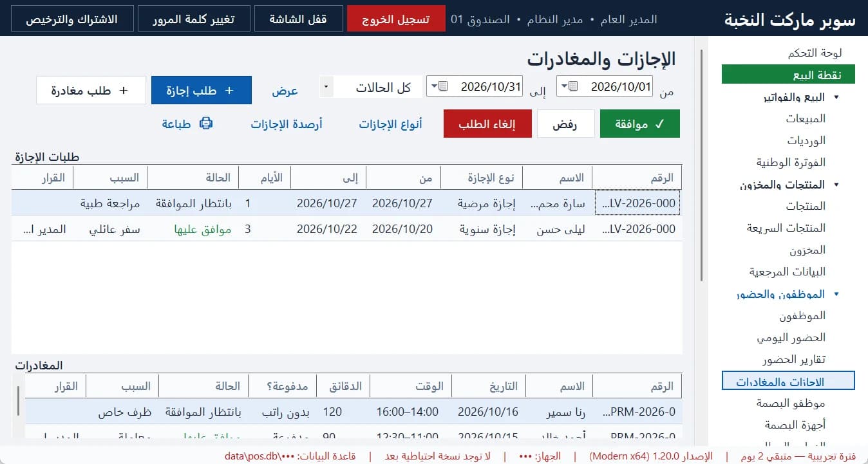Sort by the الدقائق column header
Image resolution: width=868 pixels, height=464 pixels.
(x=344, y=386)
